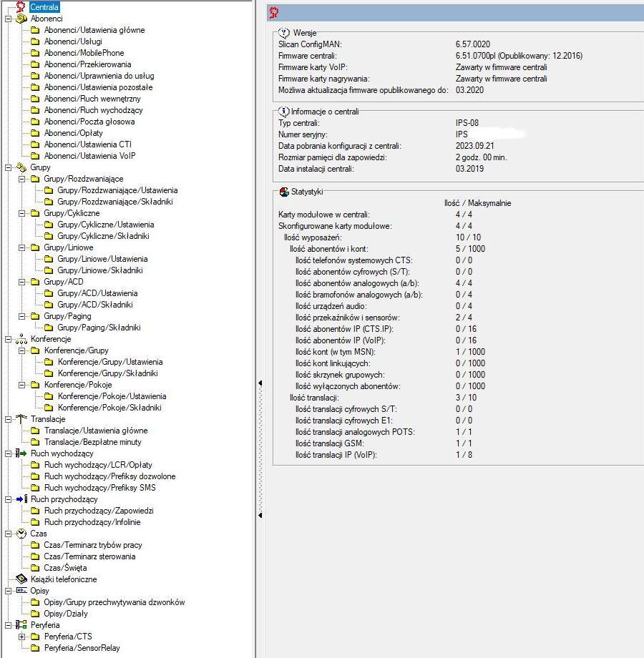Select Grupy/Cykliczne/Składniki

click(x=103, y=236)
